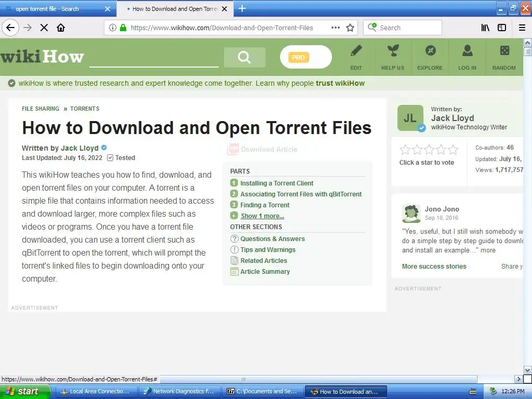Toggle the PRO switch in wikiHow header
The height and width of the screenshot is (399, 532).
(x=305, y=57)
